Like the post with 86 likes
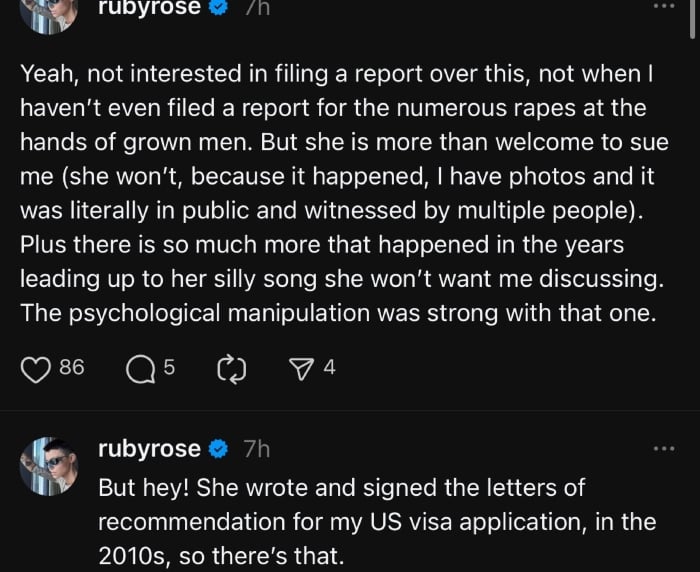The width and height of the screenshot is (700, 572). pos(36,369)
